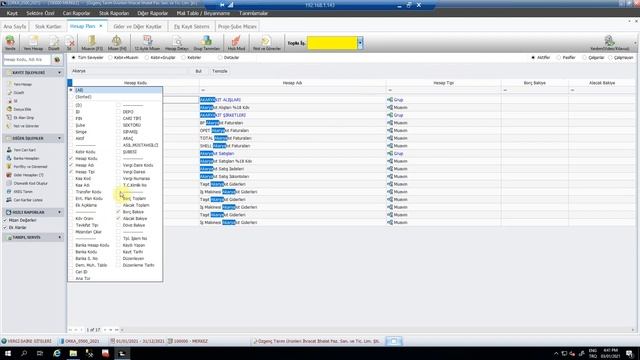Open Not ve Görevler in the sidebar
The height and width of the screenshot is (360, 640).
click(x=26, y=126)
